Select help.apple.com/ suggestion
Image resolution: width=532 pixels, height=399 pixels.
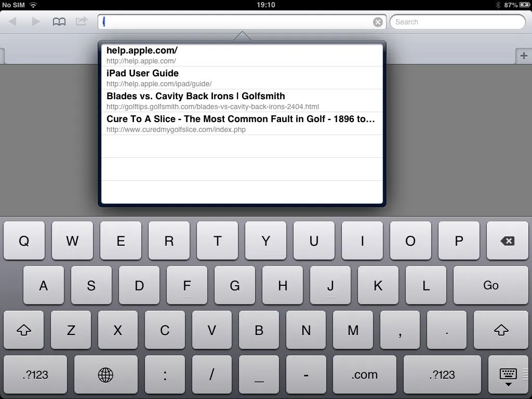pos(242,55)
